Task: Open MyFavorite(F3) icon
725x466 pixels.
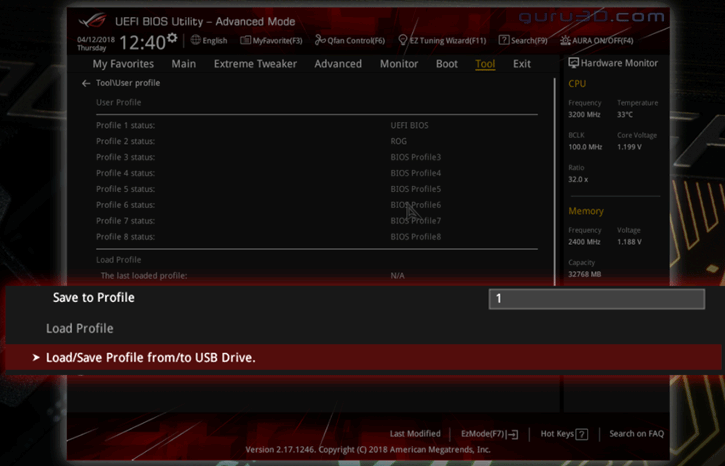Action: pos(246,40)
